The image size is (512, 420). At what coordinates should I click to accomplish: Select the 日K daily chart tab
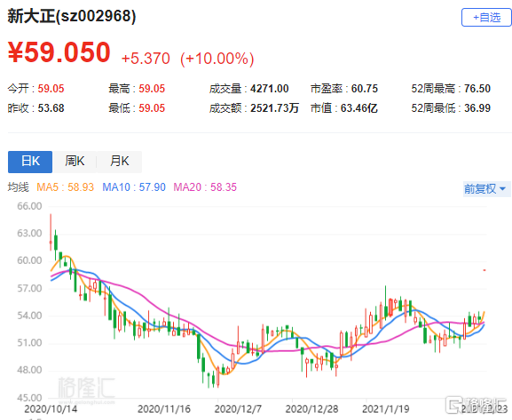30,162
